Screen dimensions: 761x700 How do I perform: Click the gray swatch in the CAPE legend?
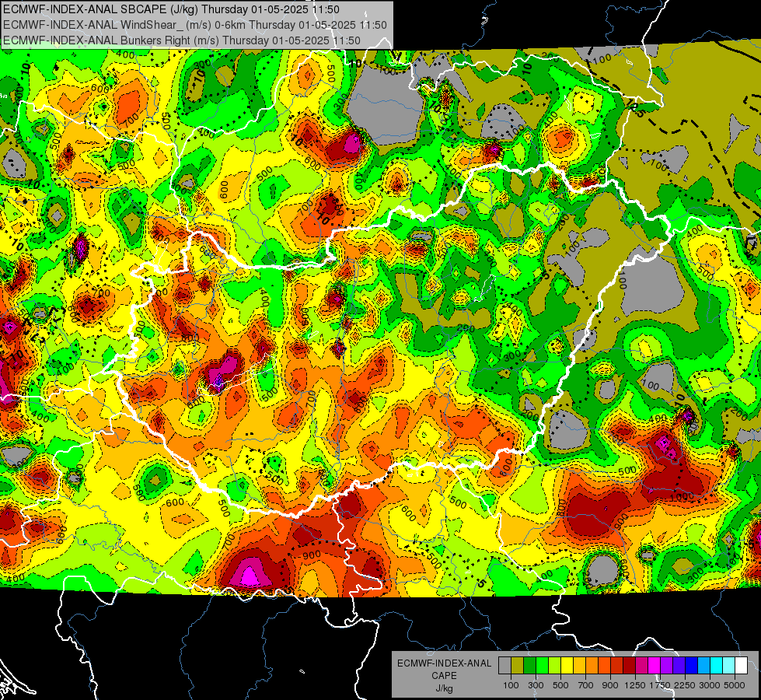coord(504,666)
